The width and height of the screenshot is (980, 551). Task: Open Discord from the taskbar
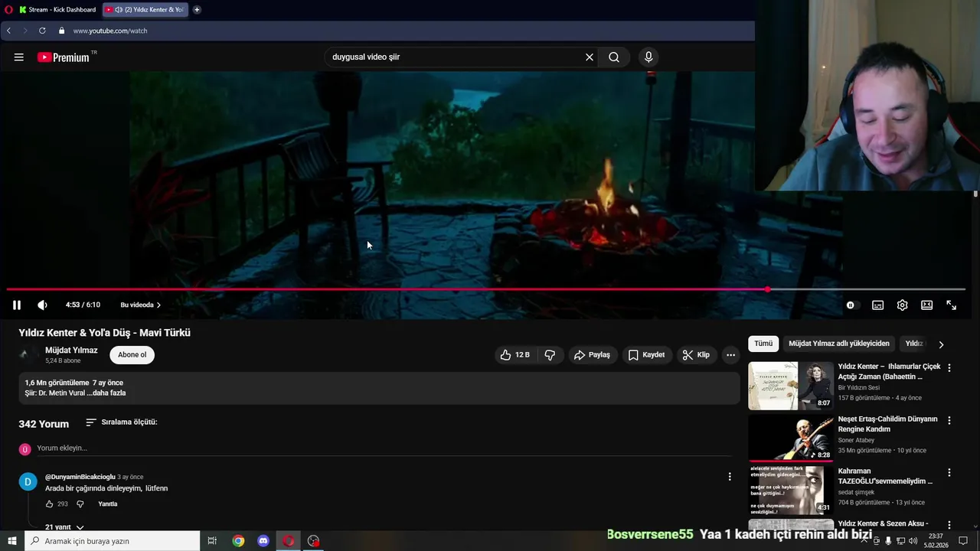coord(263,541)
